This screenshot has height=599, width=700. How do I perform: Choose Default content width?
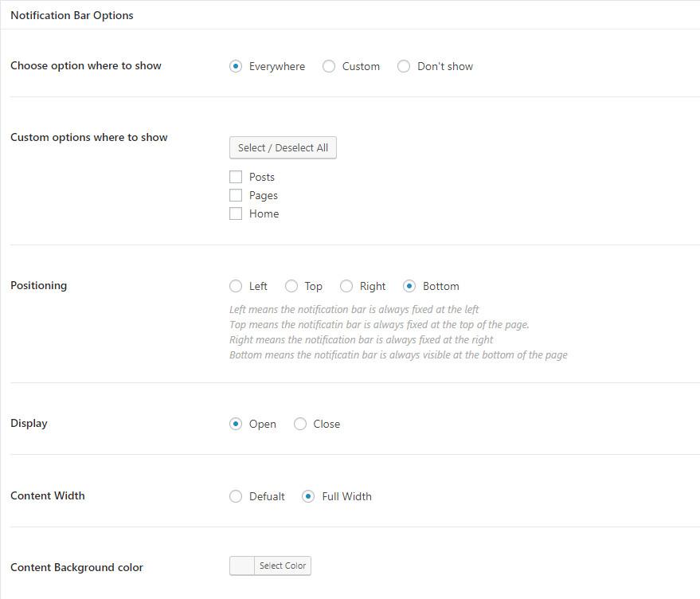[236, 496]
